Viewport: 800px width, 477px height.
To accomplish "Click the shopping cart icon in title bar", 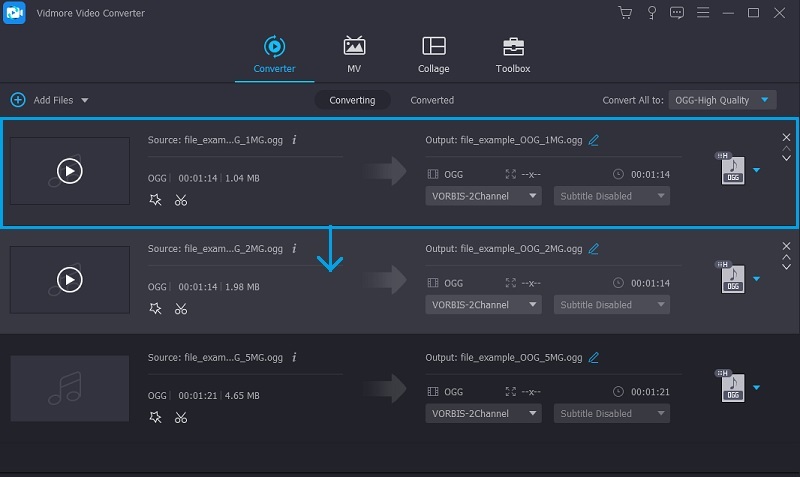I will click(625, 13).
